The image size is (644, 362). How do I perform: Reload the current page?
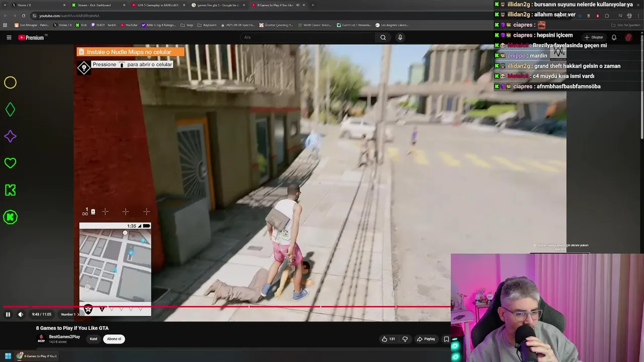(23, 16)
